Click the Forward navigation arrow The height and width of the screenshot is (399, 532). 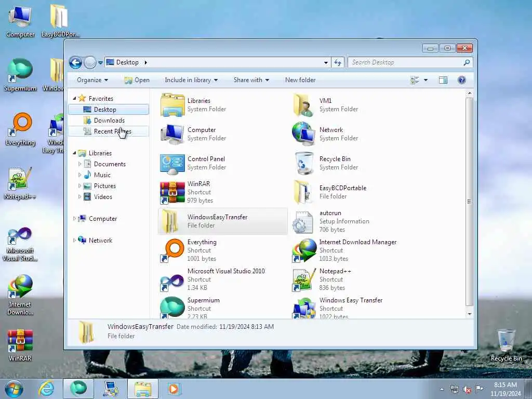point(90,62)
